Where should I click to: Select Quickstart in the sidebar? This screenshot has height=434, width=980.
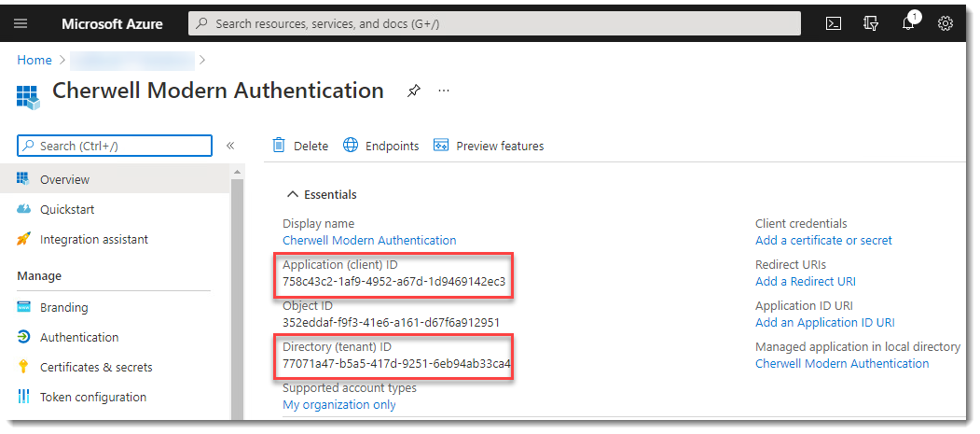(x=67, y=210)
